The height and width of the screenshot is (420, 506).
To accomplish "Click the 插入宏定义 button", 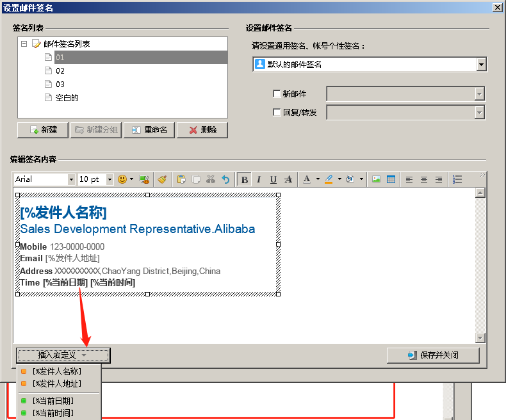I will tap(63, 355).
